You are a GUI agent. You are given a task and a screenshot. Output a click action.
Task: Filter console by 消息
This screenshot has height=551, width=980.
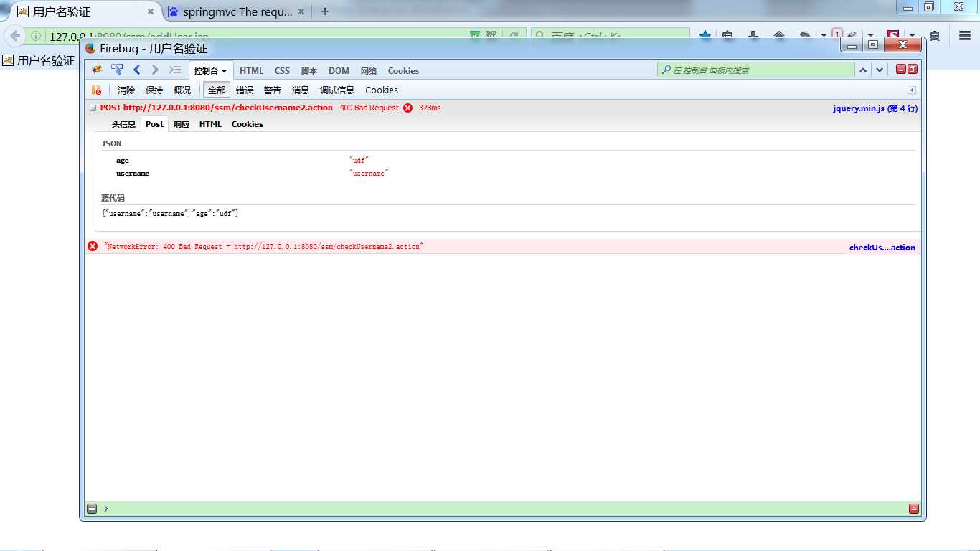point(301,90)
